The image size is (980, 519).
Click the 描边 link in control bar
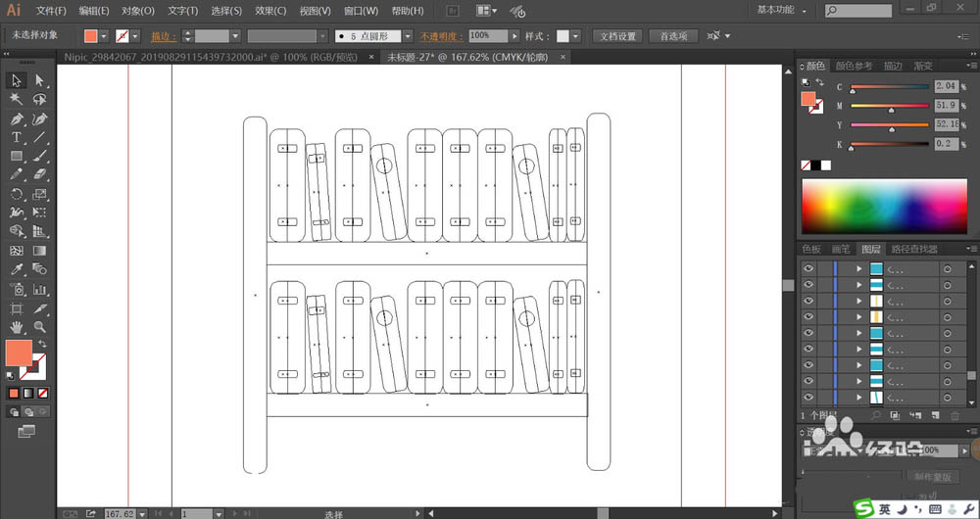(x=164, y=36)
